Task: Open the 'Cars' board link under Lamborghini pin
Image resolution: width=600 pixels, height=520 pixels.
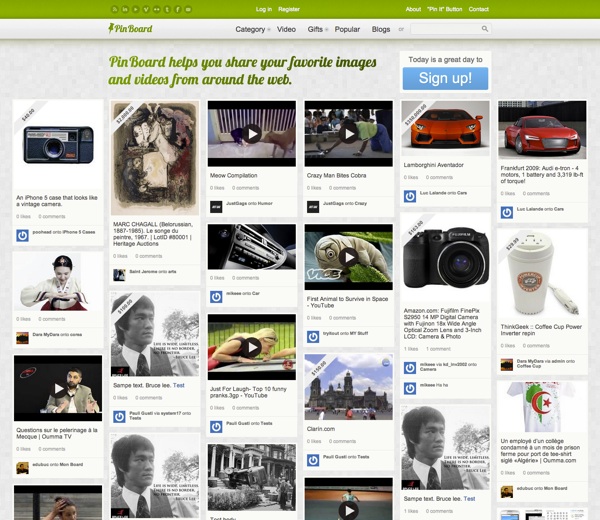Action: coord(462,193)
